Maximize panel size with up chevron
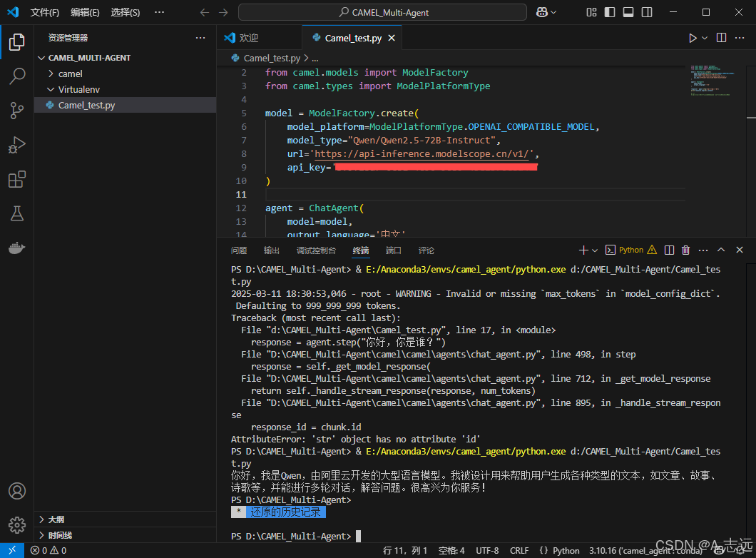The height and width of the screenshot is (558, 756). coord(721,250)
